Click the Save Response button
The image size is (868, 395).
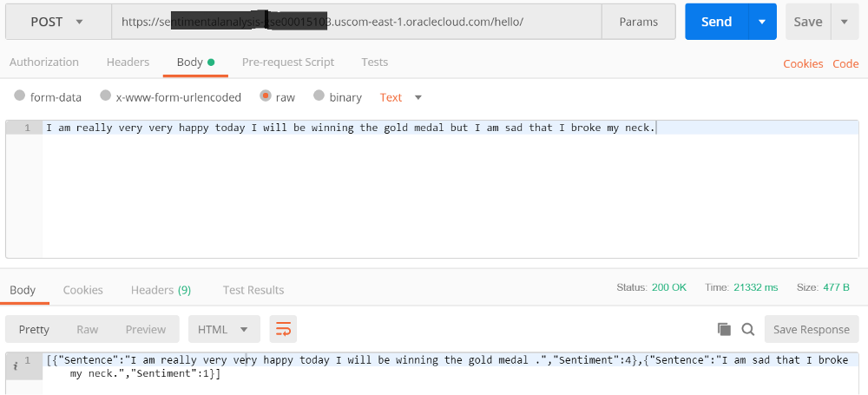[811, 329]
